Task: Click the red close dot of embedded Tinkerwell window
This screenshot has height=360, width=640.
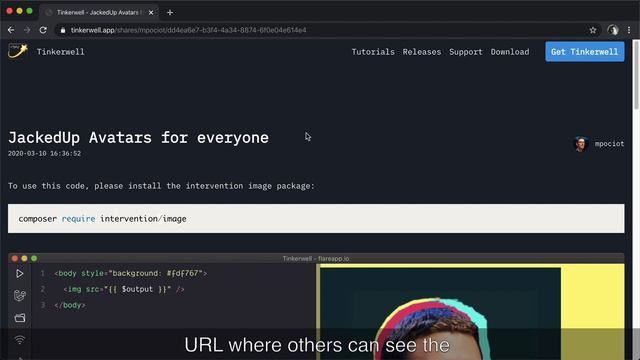Action: coord(15,258)
